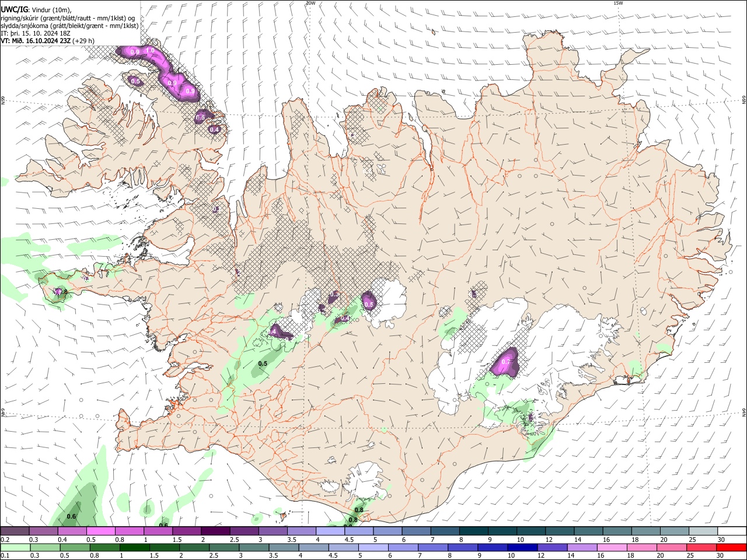Click rain-scale swatch between 0.5 and 0.8
Viewport: 747px width, 560px height.
75,547
